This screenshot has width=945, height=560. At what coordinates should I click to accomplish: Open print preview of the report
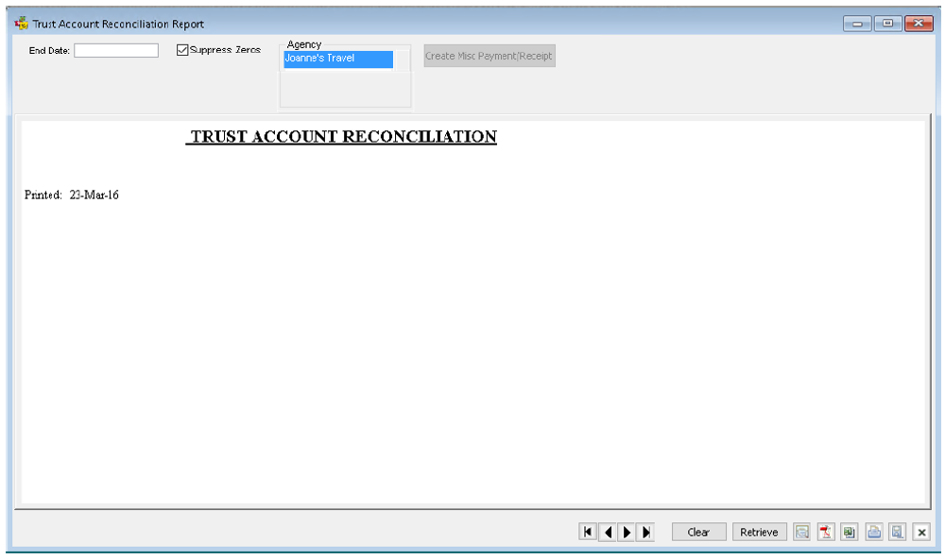tap(897, 533)
